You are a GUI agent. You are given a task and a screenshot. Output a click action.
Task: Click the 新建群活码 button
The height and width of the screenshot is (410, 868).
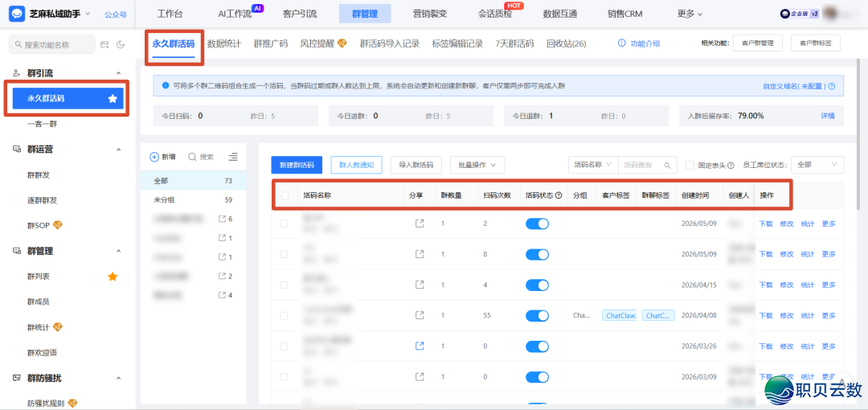point(297,165)
